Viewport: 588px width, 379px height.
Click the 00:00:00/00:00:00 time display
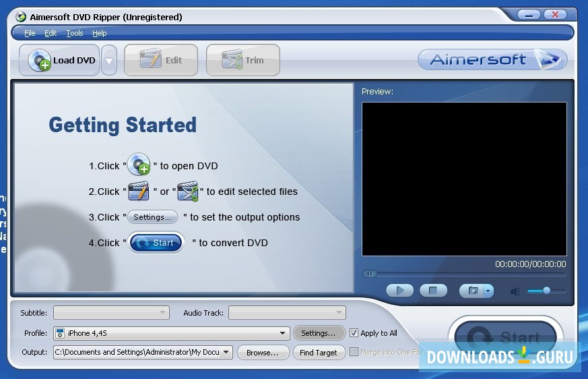coord(530,264)
